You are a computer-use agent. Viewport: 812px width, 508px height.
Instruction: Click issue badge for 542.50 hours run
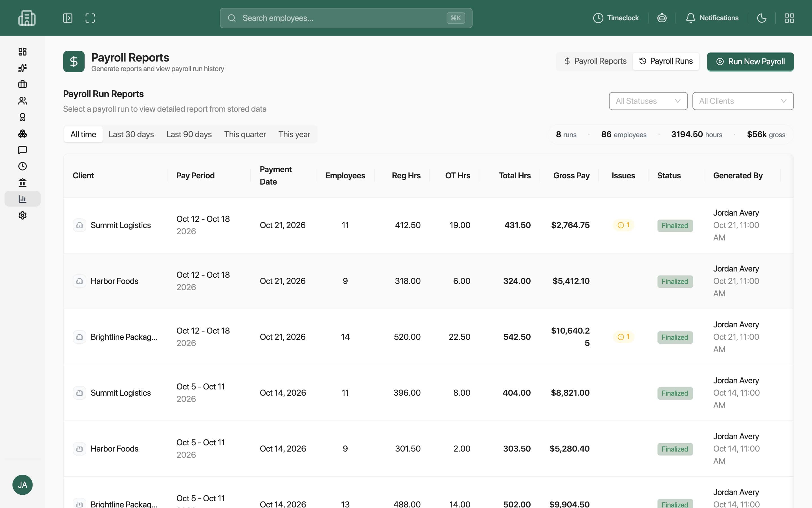pos(623,337)
